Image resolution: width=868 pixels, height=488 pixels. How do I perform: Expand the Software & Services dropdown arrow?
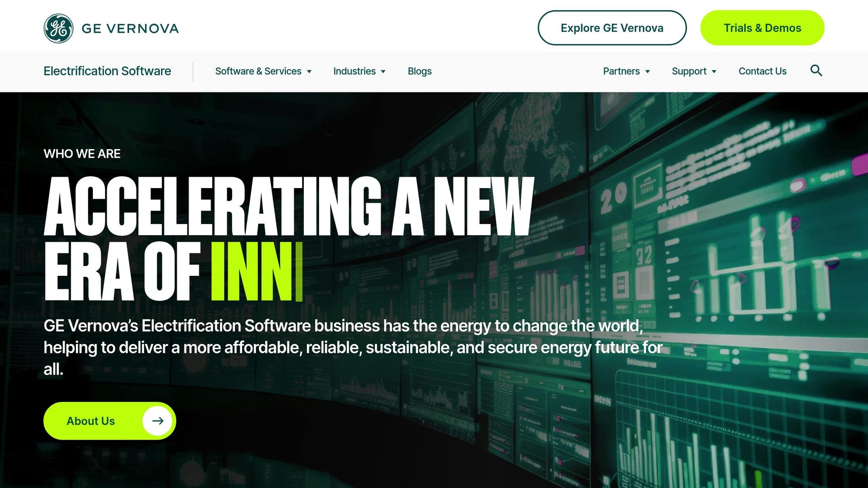tap(309, 72)
